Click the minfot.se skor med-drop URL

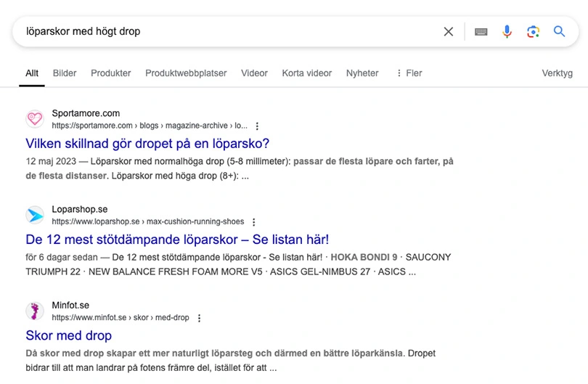point(121,318)
